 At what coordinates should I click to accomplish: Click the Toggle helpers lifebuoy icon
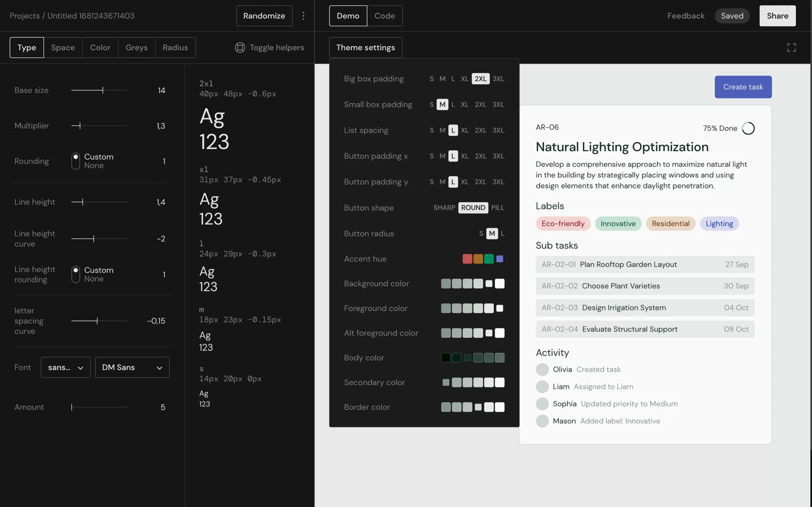point(240,48)
